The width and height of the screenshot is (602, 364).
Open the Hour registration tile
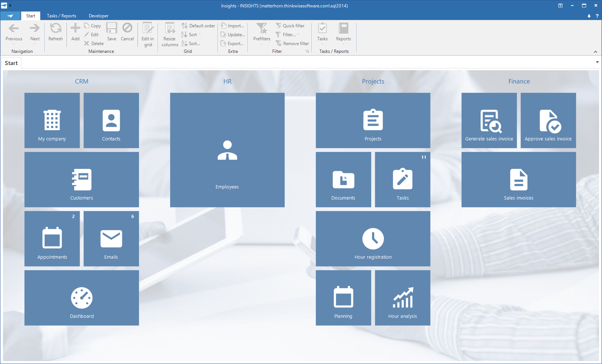click(x=373, y=239)
